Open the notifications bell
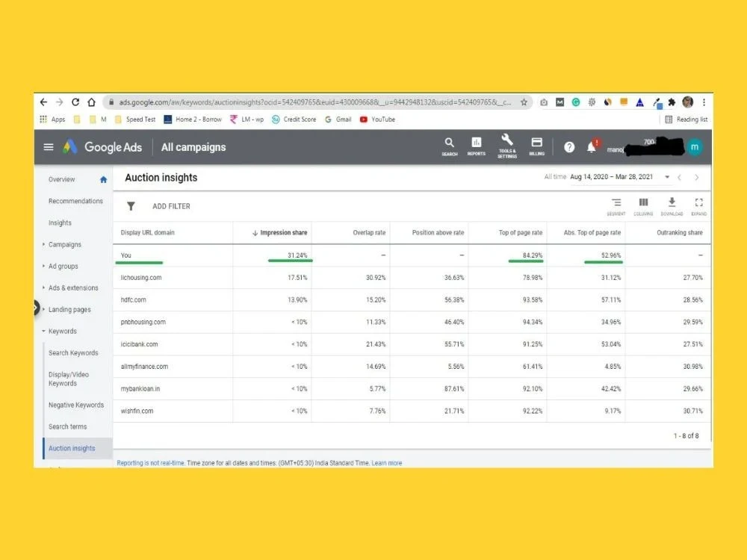This screenshot has width=747, height=560. tap(592, 147)
